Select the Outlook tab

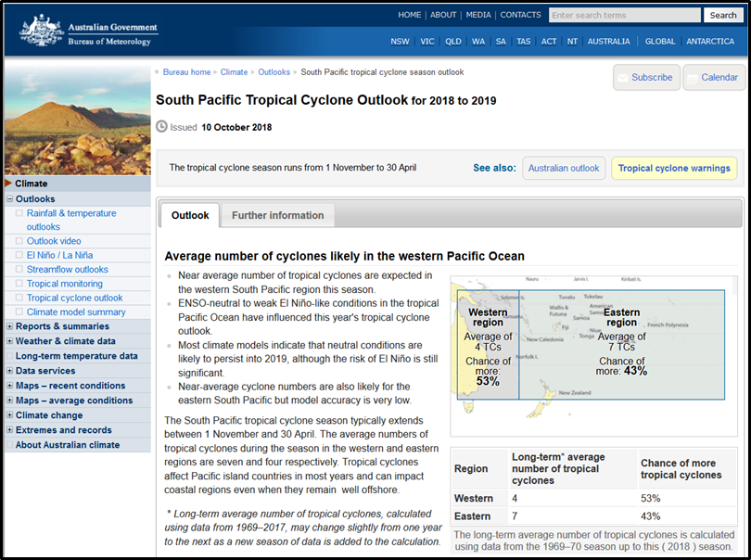pos(190,214)
